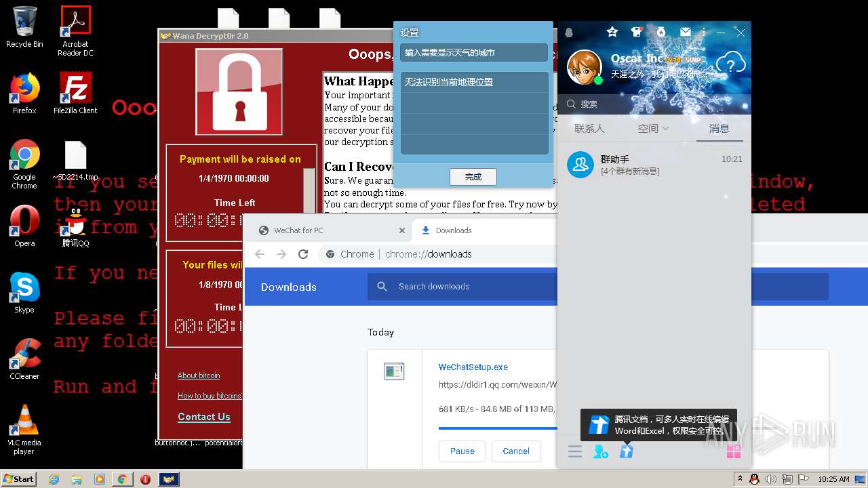Open VLC media player desktop shortcut
The height and width of the screenshot is (488, 868).
(24, 430)
